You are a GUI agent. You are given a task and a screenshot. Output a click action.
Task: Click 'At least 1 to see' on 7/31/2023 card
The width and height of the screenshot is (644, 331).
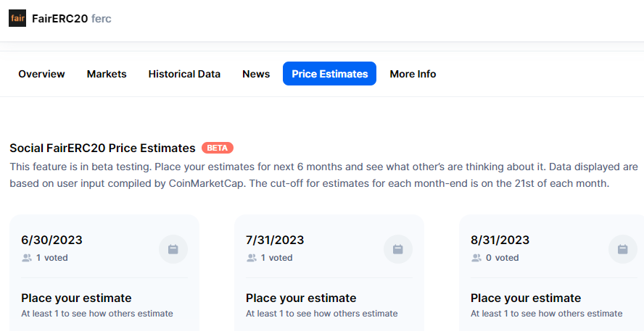tap(321, 314)
